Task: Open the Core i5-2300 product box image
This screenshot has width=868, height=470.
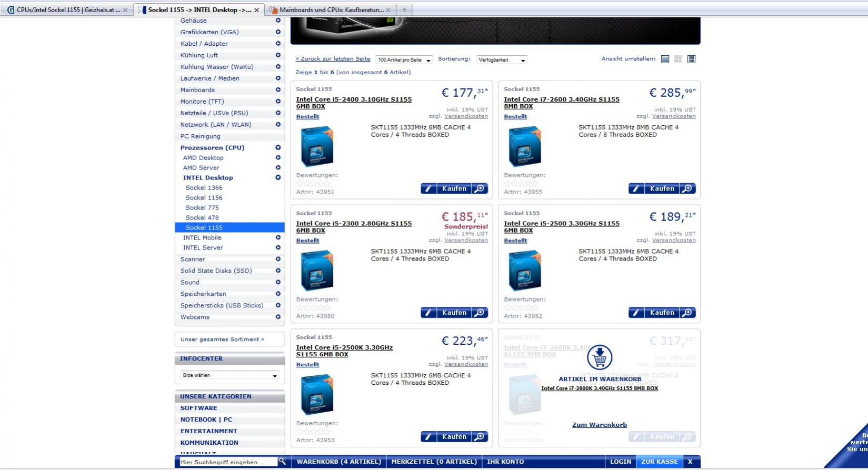Action: pyautogui.click(x=317, y=270)
